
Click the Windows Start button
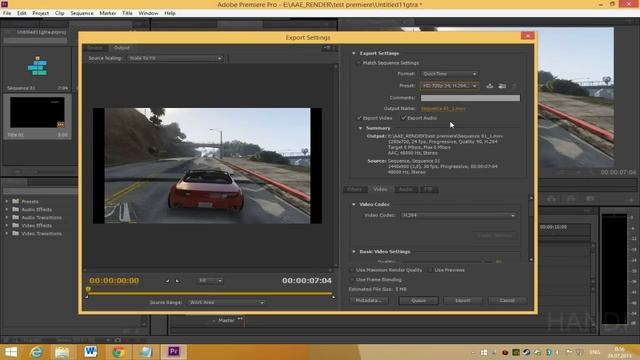coord(11,352)
